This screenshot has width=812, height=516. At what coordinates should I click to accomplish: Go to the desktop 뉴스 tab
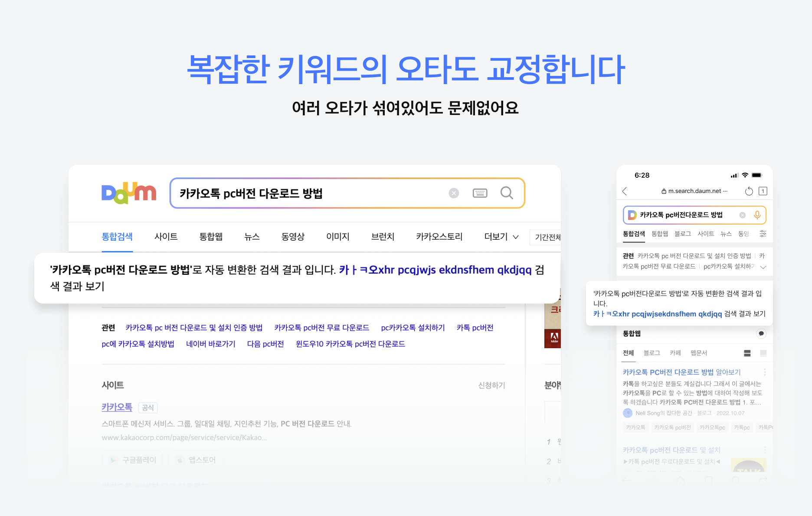(x=252, y=237)
